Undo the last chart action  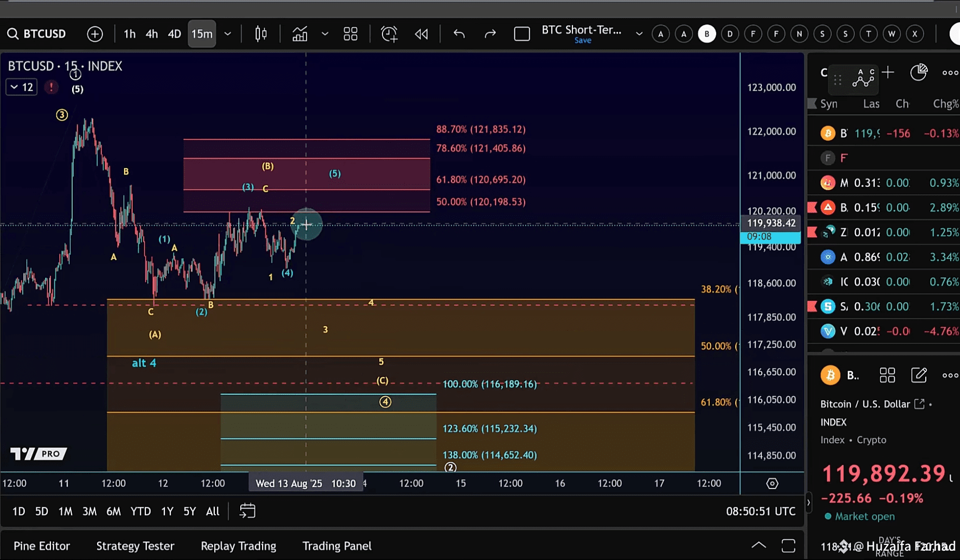[459, 34]
